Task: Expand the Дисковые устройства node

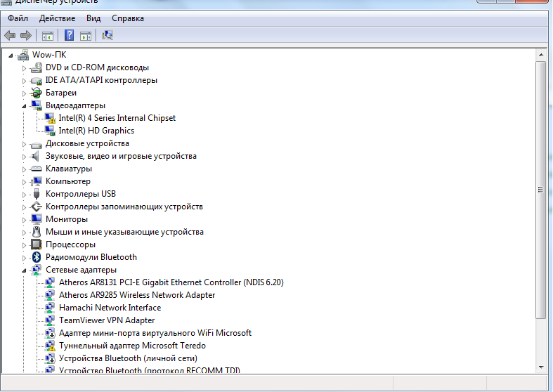Action: 24,144
